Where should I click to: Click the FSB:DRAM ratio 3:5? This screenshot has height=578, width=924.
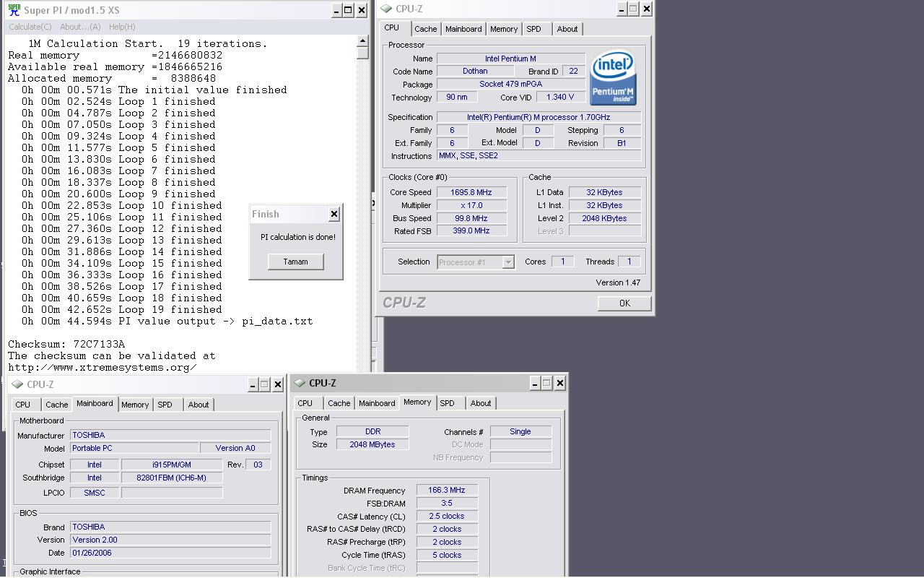click(447, 503)
